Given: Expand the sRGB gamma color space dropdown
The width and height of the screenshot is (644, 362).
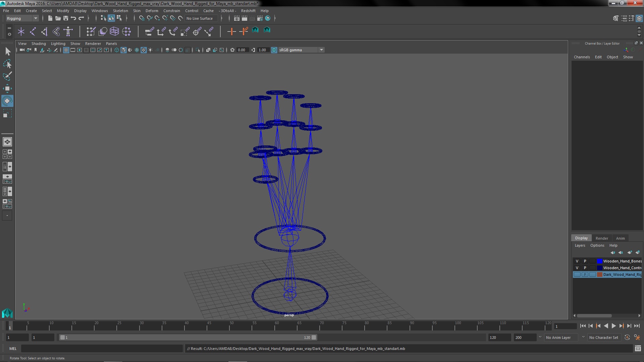Looking at the screenshot, I should click(321, 50).
